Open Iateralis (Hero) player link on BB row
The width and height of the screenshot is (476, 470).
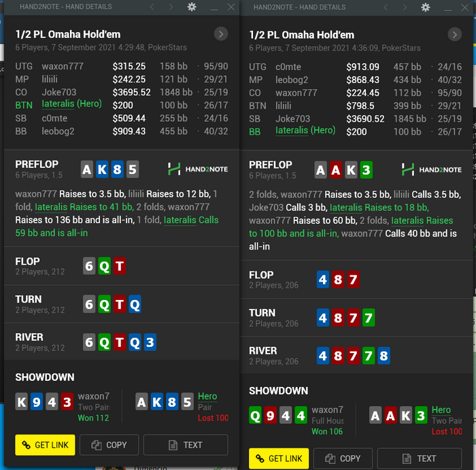(x=305, y=130)
